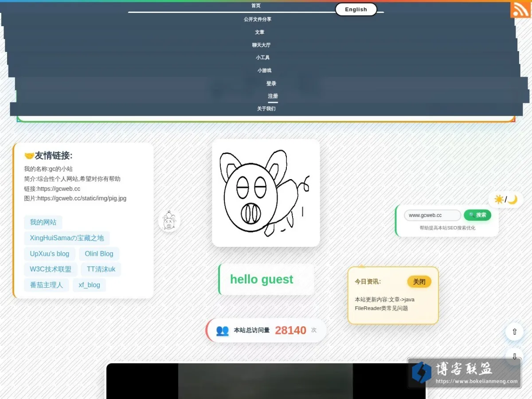Open TT清沫uk link
Screen dimensions: 532x399
(101, 270)
